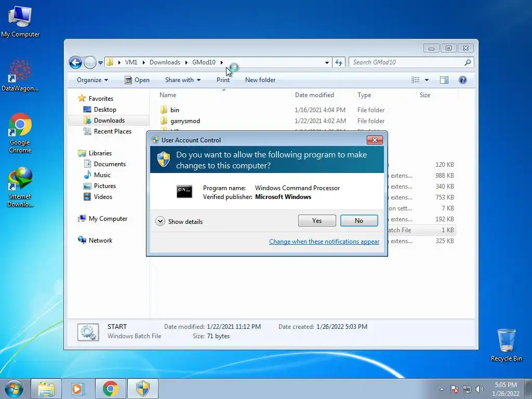This screenshot has height=399, width=532.
Task: Click Open in the Explorer toolbar
Action: (137, 80)
